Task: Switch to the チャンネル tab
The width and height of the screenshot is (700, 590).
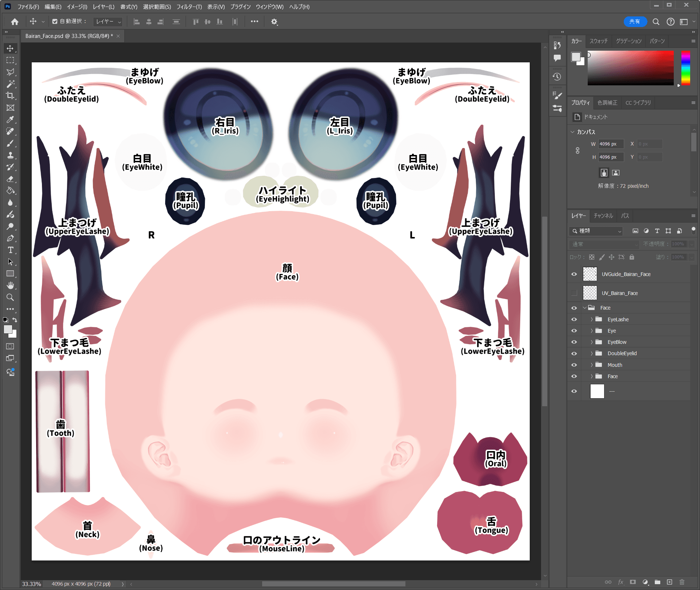Action: point(603,216)
